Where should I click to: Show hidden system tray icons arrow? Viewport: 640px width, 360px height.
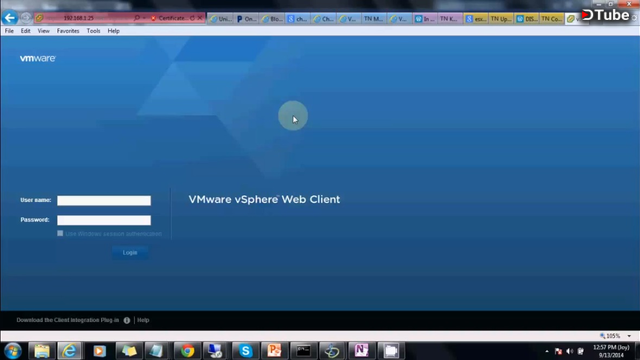coord(547,351)
